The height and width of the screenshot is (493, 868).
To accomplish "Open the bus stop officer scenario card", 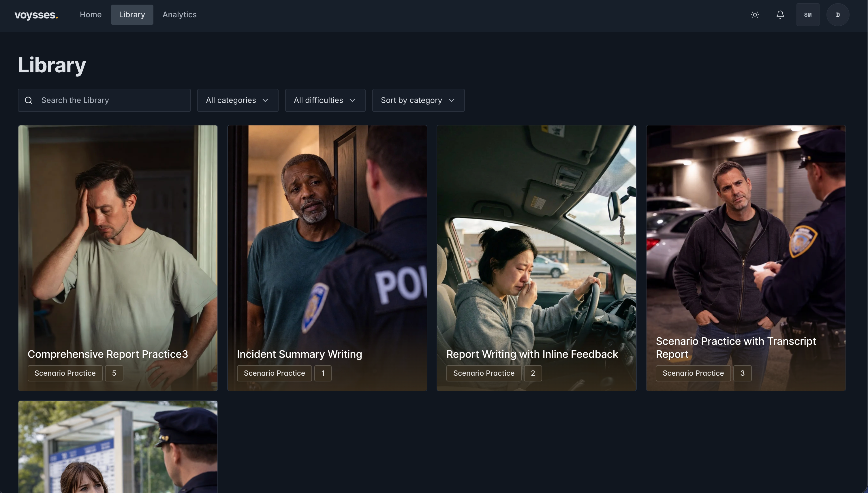I will [118, 447].
